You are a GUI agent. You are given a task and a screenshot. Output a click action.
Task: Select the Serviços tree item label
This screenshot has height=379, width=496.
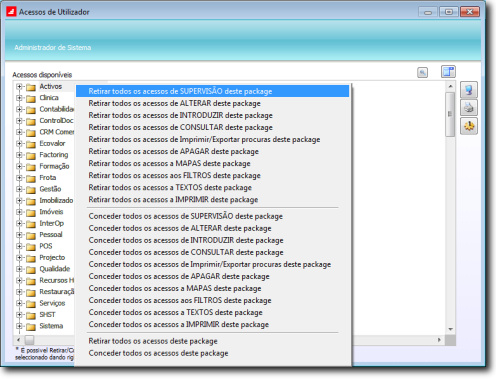pyautogui.click(x=52, y=303)
